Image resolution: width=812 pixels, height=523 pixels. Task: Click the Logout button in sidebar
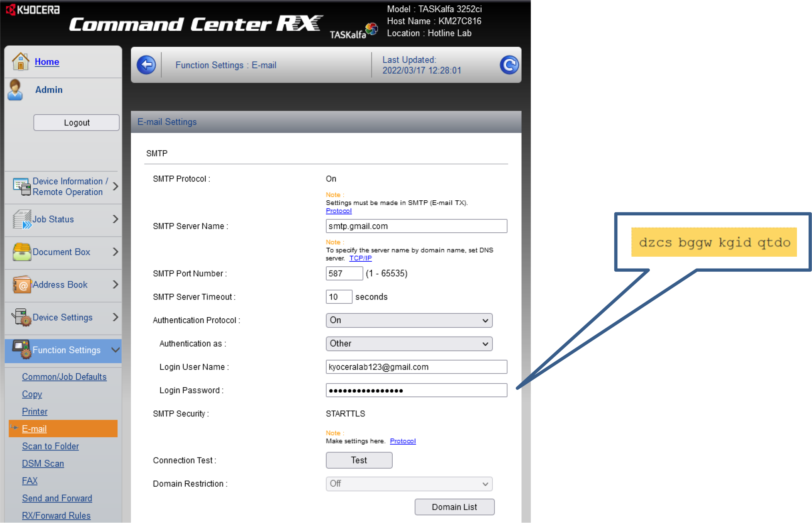coord(76,123)
